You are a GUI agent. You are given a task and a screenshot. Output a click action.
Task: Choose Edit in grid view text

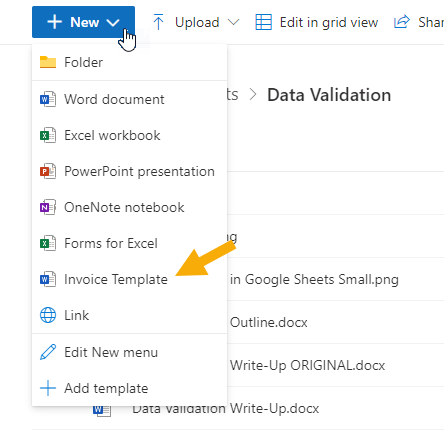329,22
